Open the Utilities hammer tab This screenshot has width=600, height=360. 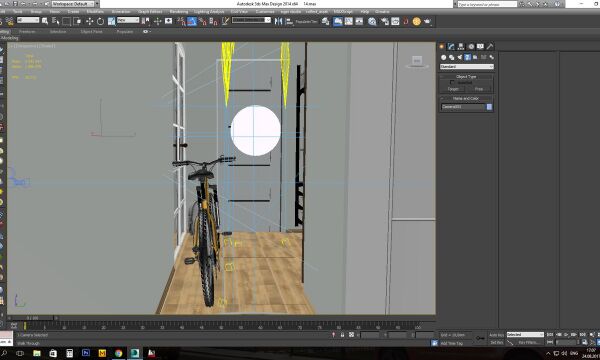tap(490, 46)
